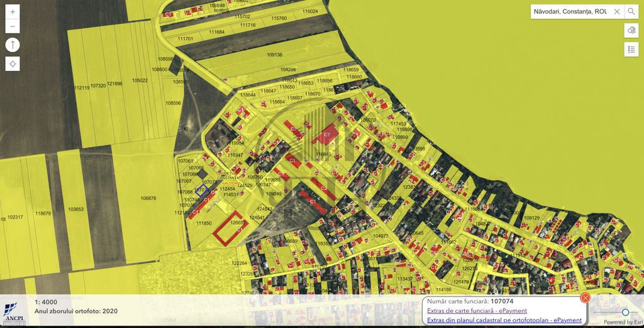Select parcel 109136 on the map
644x328 pixels.
(274, 55)
